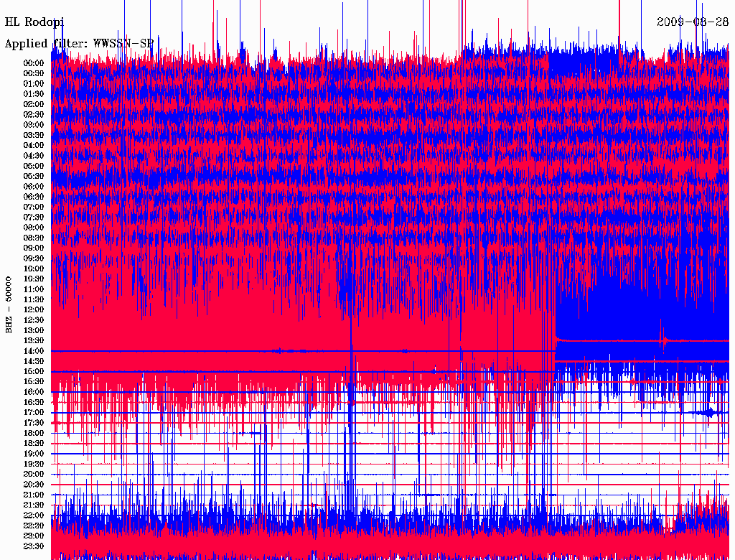Click the 'BHZ - 50000' axis label
Screen dimensions: 735x560
(x=9, y=305)
